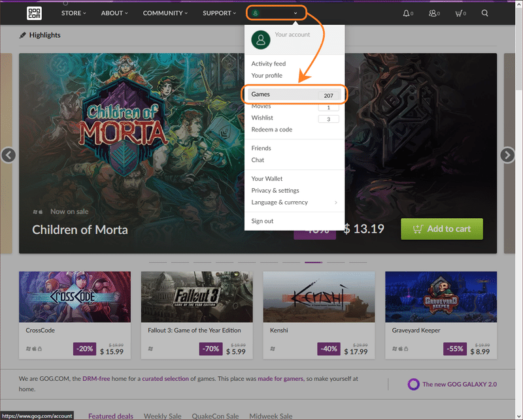
Task: Expand Language & currency submenu
Action: pos(295,202)
